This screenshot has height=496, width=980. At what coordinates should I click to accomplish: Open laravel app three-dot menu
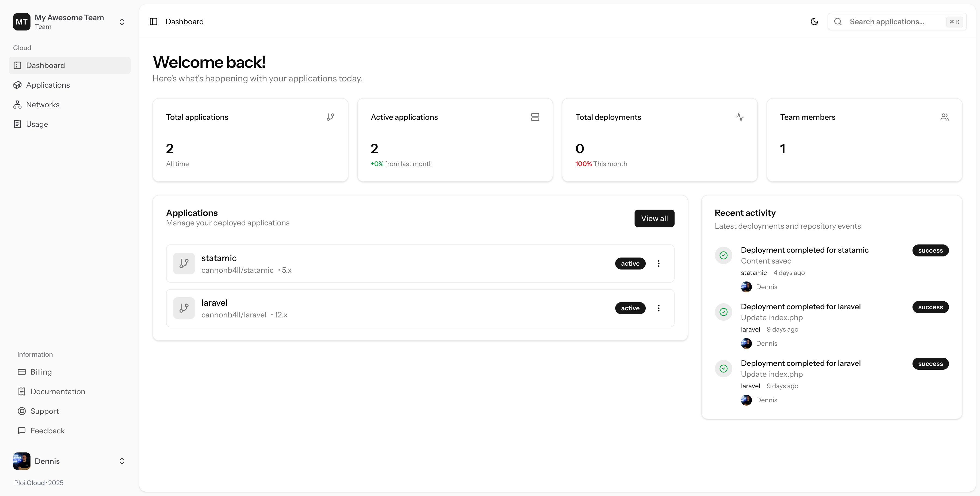pos(659,308)
